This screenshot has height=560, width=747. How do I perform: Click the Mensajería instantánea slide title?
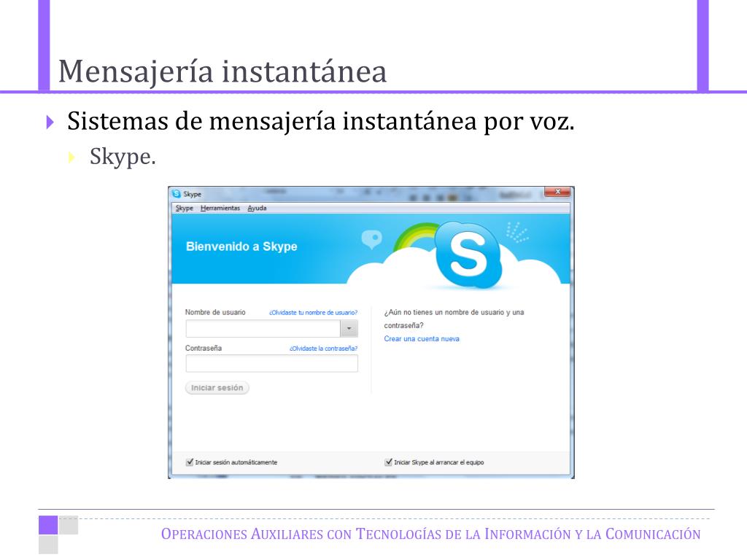pos(222,71)
